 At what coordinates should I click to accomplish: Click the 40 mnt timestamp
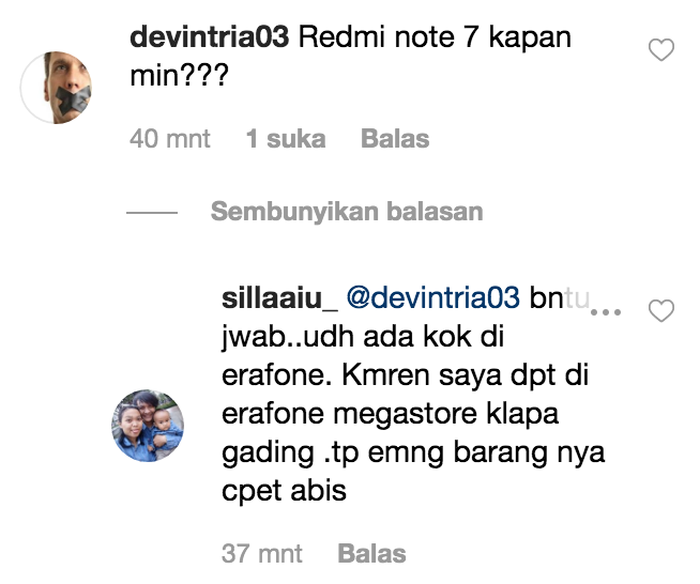point(170,138)
